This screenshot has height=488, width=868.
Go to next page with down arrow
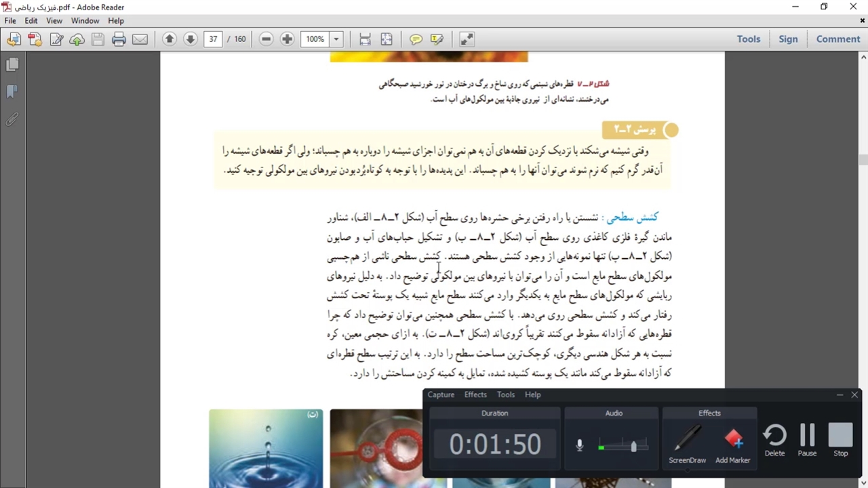pyautogui.click(x=191, y=39)
